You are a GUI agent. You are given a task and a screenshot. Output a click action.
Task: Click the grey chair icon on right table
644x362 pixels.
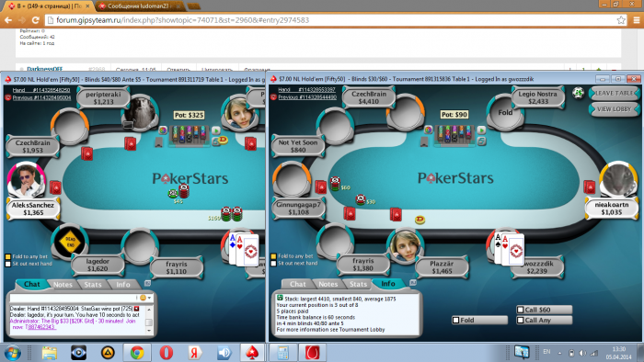(x=424, y=141)
